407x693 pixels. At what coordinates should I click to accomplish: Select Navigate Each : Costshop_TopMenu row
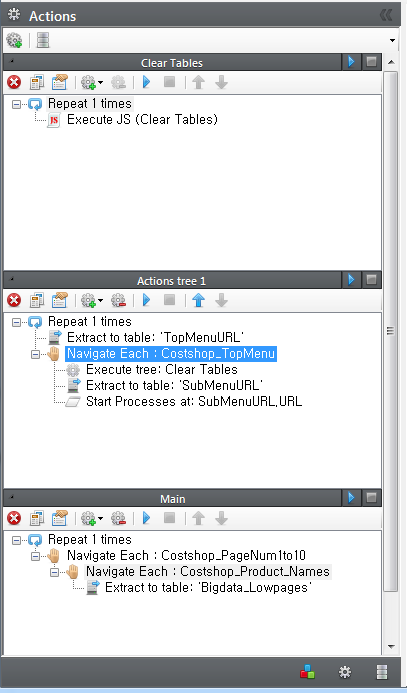coord(171,354)
